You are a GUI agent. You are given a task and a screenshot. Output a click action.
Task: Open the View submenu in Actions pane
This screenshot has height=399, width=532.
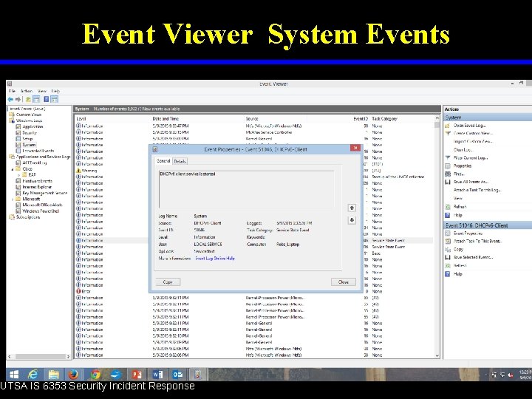pos(458,198)
